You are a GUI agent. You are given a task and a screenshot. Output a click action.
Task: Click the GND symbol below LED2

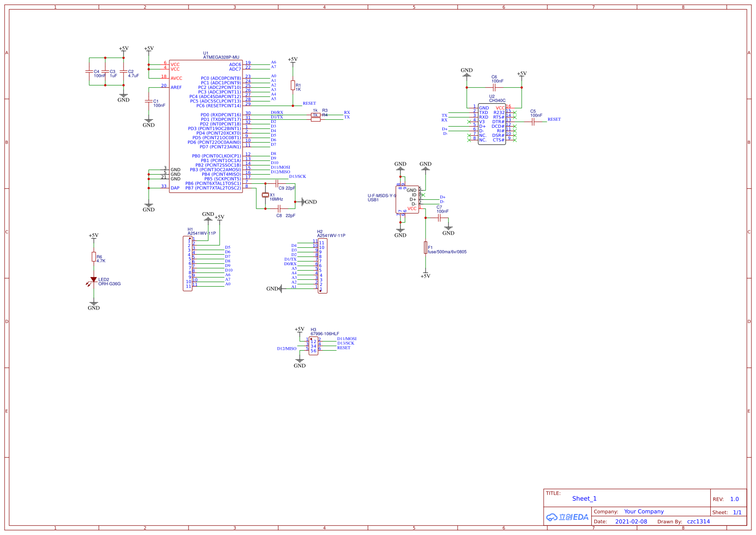point(93,305)
